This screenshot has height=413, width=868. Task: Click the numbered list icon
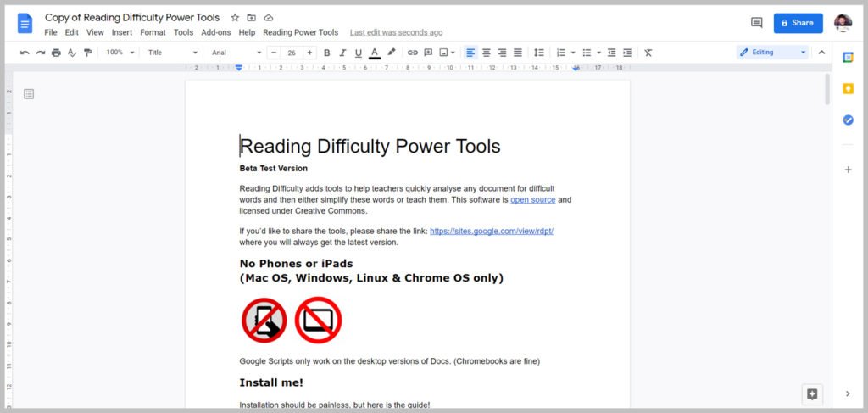coord(561,53)
